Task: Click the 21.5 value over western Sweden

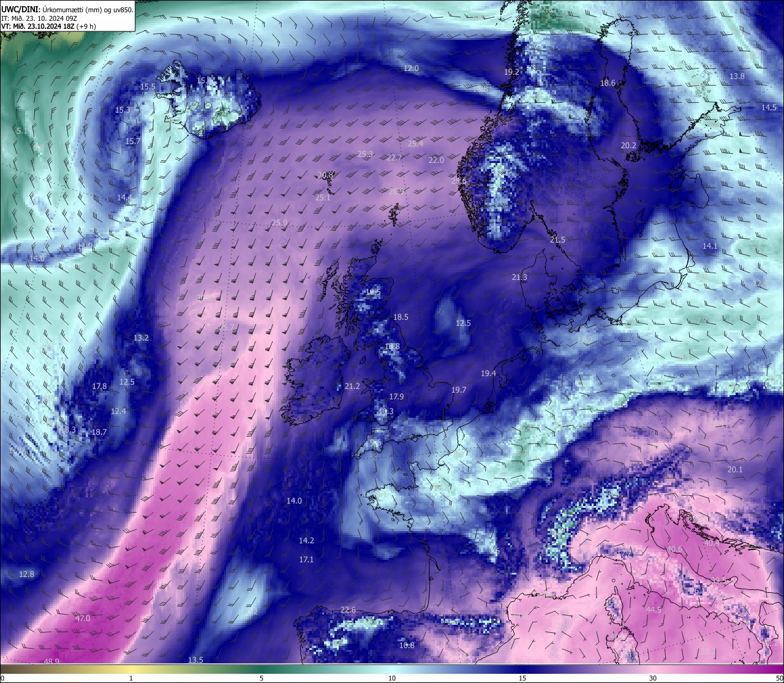Action: click(x=557, y=240)
